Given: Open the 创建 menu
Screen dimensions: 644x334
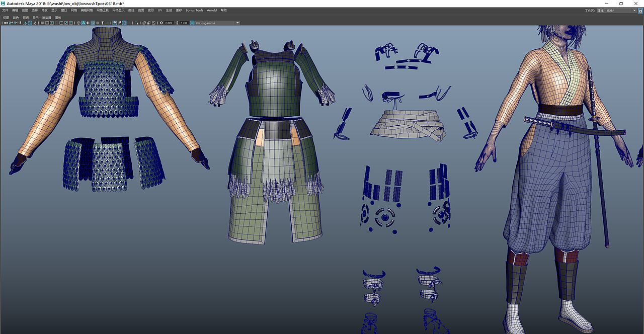Looking at the screenshot, I should 25,10.
